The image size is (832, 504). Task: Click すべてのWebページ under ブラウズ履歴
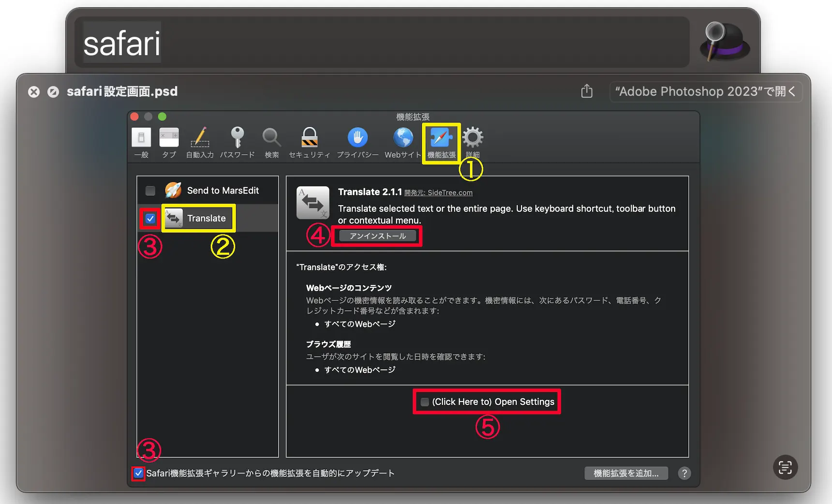(x=360, y=370)
